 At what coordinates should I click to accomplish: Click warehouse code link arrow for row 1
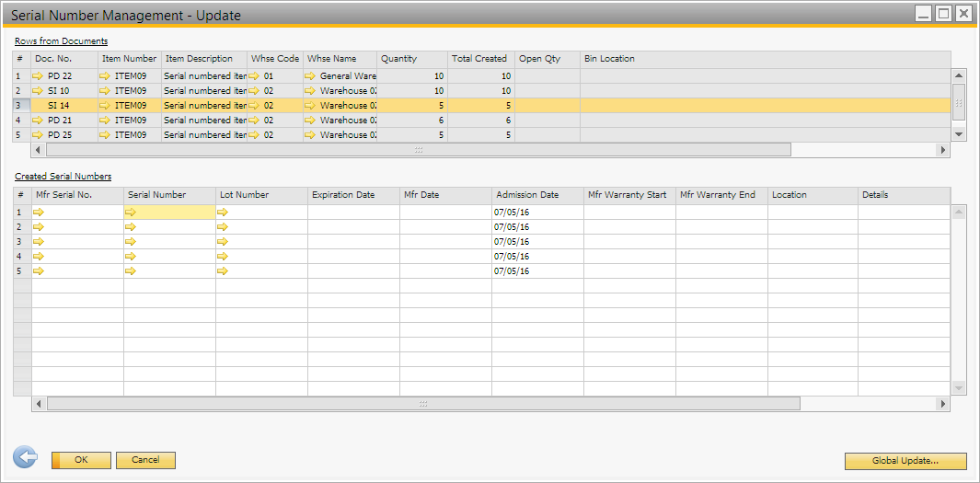point(254,76)
